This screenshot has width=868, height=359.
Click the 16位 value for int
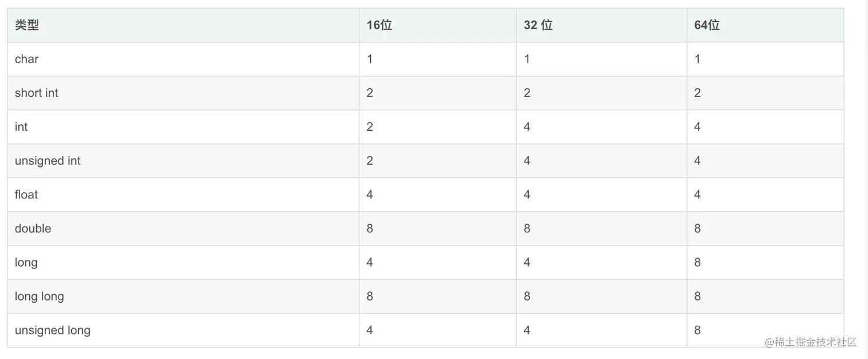(370, 127)
